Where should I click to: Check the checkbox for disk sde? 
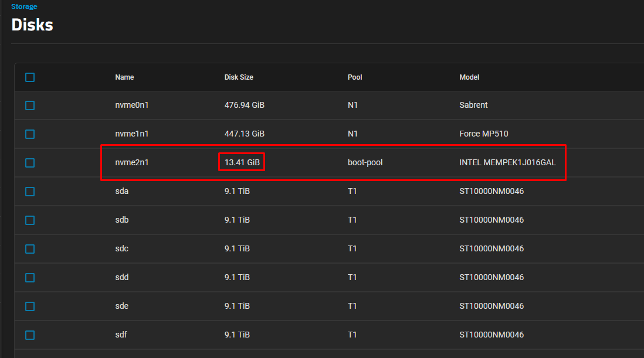[30, 306]
